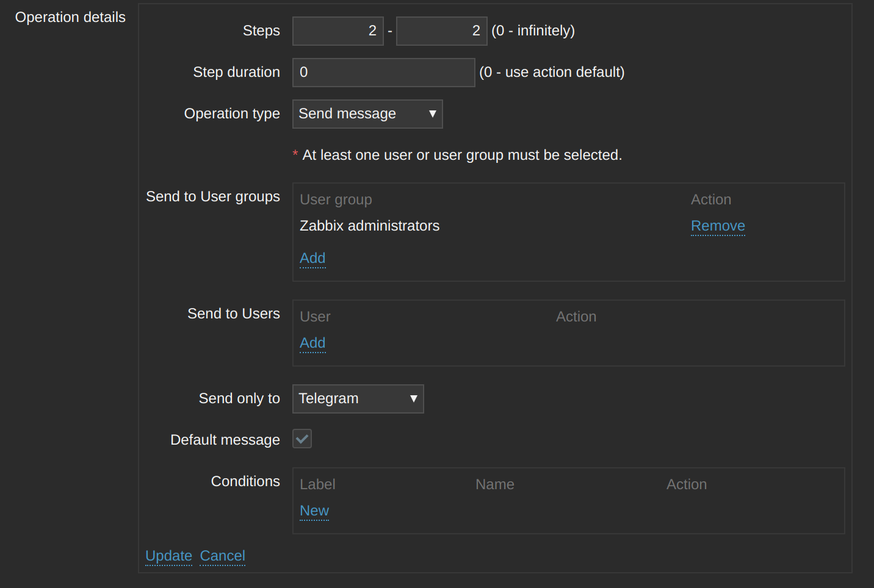Image resolution: width=874 pixels, height=588 pixels.
Task: Click the Conditions label
Action: 245,482
